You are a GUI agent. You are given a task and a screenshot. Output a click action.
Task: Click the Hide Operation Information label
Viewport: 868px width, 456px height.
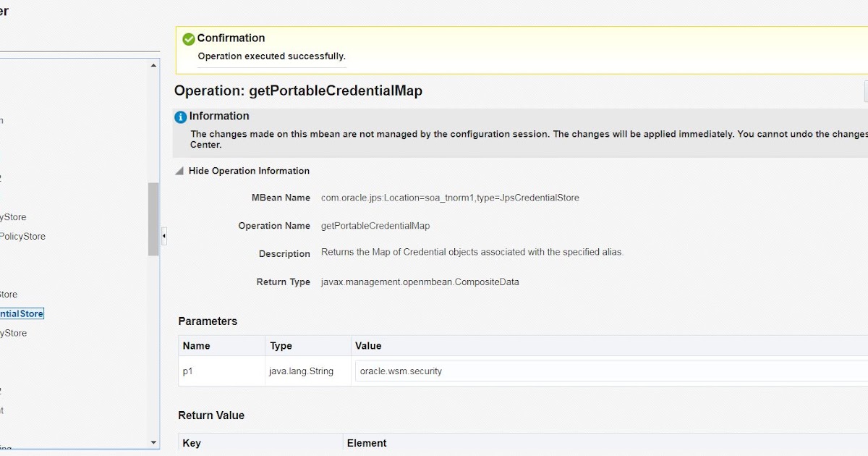tap(249, 172)
